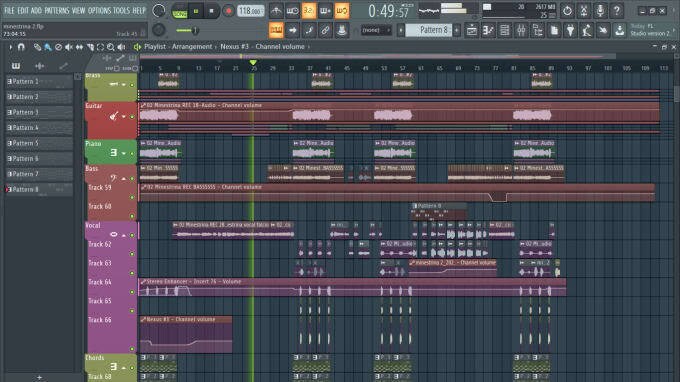Select the slice tool
Viewport: 680px width, 382px height.
pos(90,47)
